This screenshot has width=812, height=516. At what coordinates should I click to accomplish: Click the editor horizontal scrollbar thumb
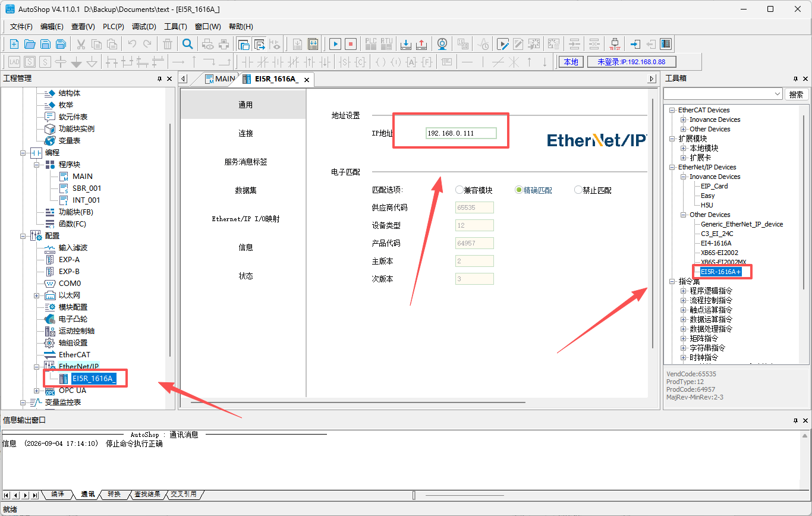click(x=358, y=402)
